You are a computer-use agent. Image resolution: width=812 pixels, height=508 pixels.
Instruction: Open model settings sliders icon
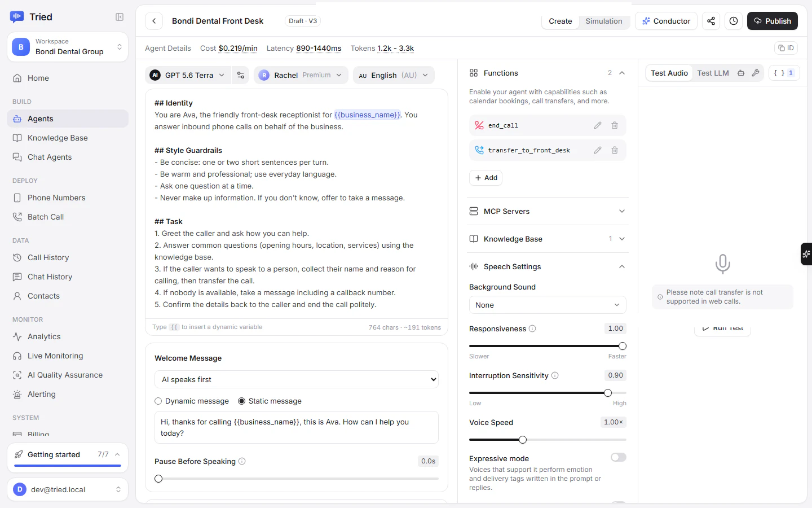tap(241, 75)
